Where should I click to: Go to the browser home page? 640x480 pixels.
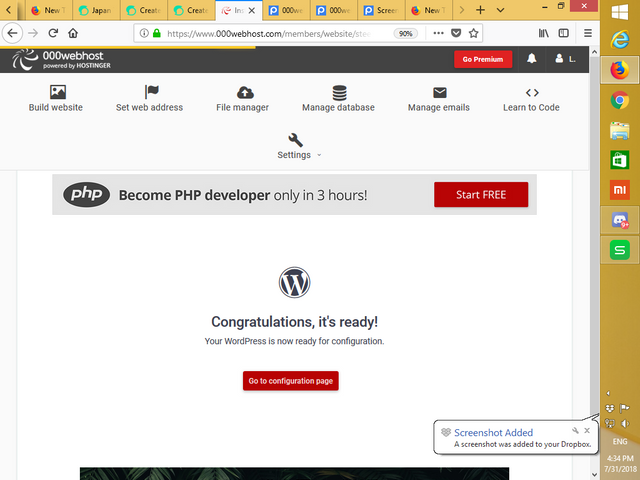[73, 33]
